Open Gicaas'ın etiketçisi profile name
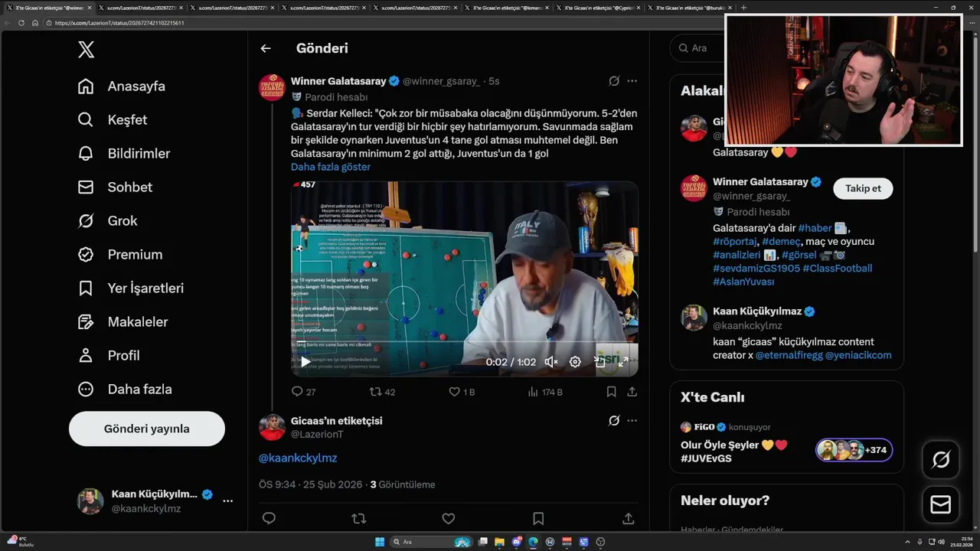This screenshot has width=980, height=551. tap(336, 421)
